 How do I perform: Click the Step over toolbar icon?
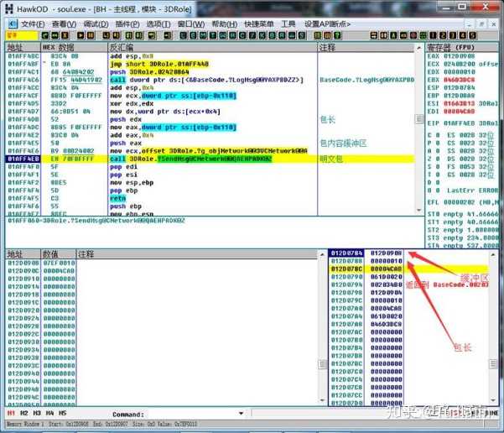point(117,35)
